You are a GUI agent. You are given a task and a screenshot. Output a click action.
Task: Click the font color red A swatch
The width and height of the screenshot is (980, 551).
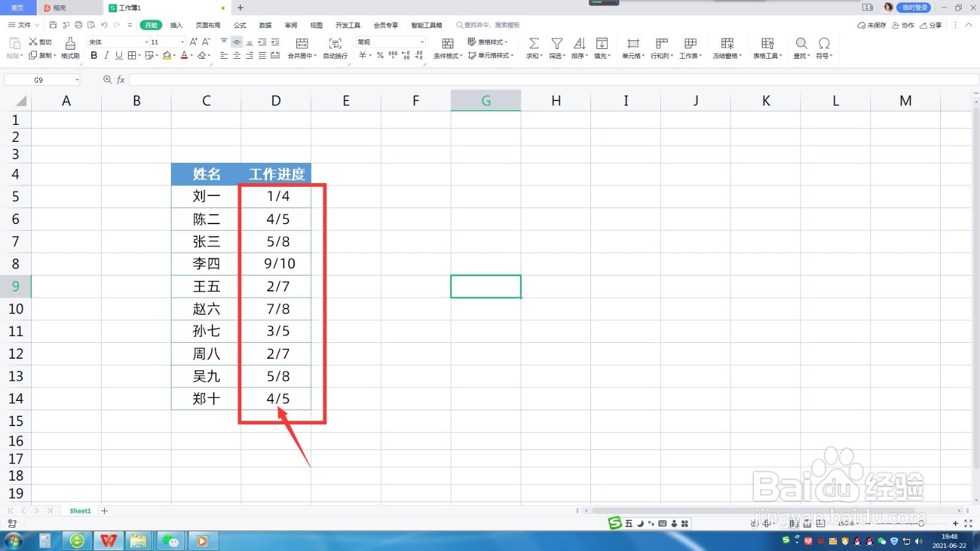point(184,55)
